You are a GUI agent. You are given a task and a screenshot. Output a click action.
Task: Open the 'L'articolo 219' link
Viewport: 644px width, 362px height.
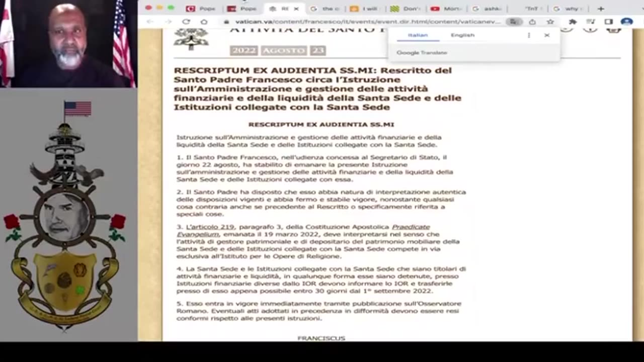coord(210,227)
